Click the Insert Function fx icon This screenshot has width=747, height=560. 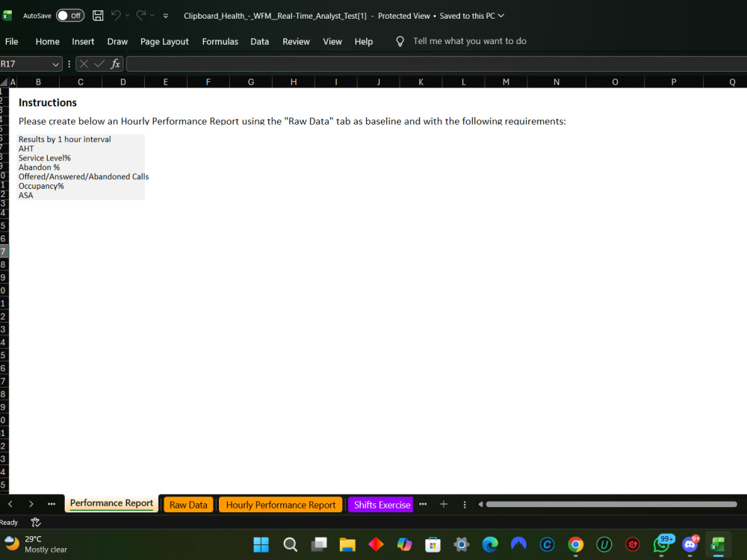(x=115, y=63)
